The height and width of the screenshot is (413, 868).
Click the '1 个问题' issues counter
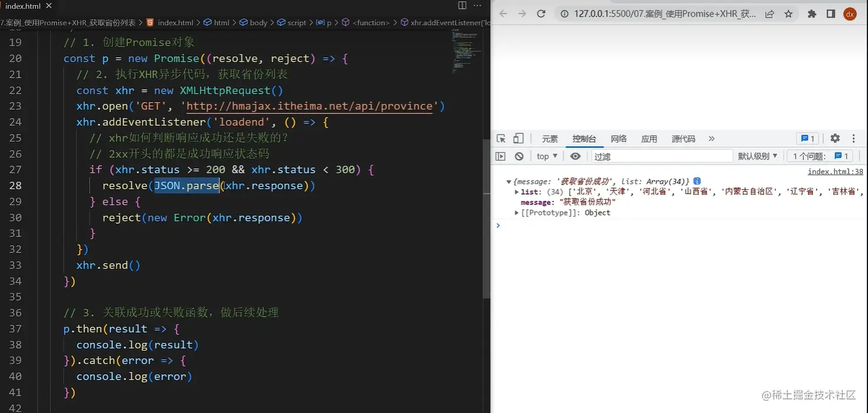(x=821, y=156)
